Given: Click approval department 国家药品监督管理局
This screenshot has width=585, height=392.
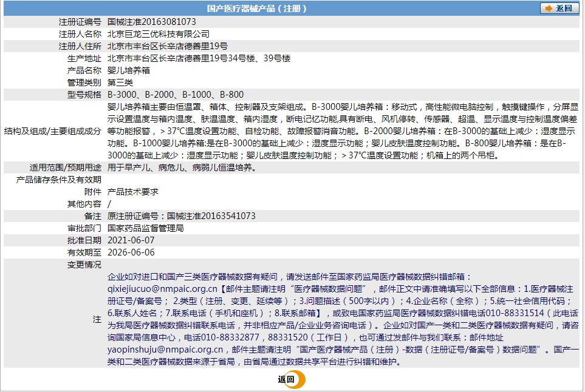Looking at the screenshot, I should [146, 228].
